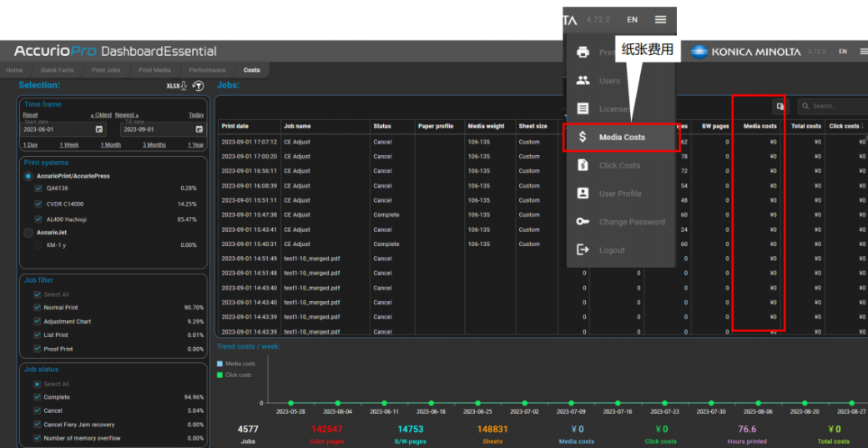Uncheck the QA6136 print system
The height and width of the screenshot is (448, 868).
point(38,188)
